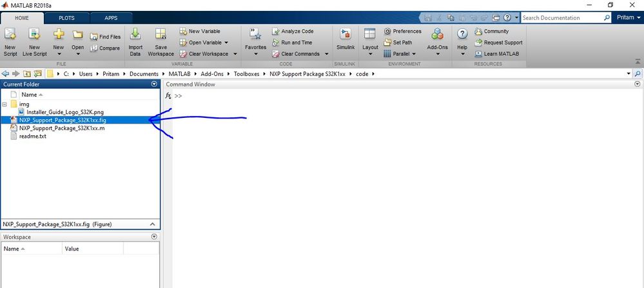
Task: Open Command Window actions menu
Action: 638,84
